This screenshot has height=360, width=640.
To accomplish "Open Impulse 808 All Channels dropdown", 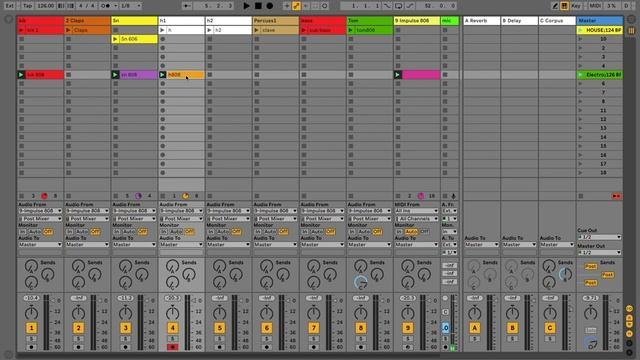I will pyautogui.click(x=416, y=219).
